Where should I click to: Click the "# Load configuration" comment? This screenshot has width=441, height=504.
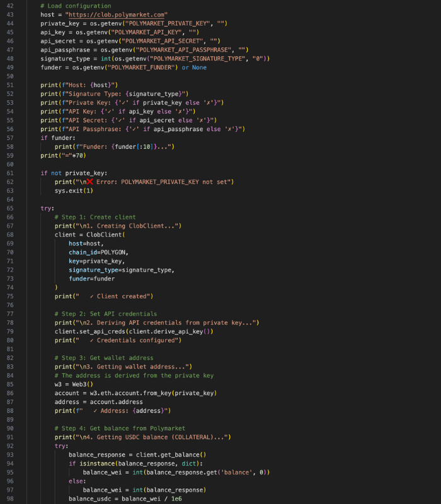(x=76, y=6)
